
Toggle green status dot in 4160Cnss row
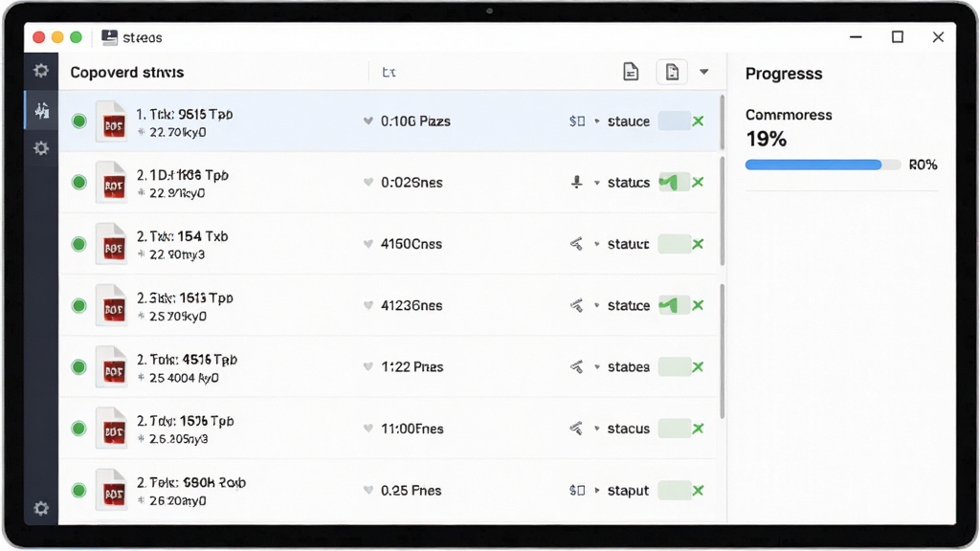(79, 244)
